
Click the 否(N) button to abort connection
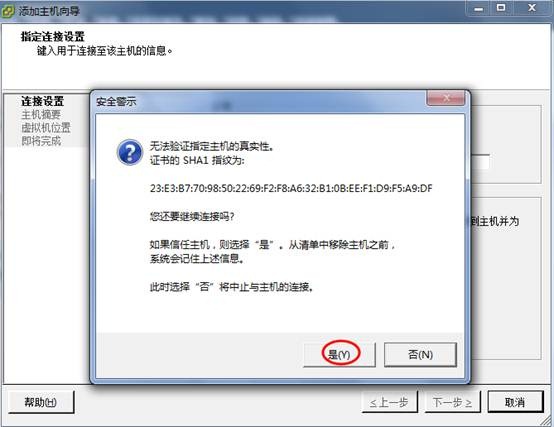click(420, 354)
